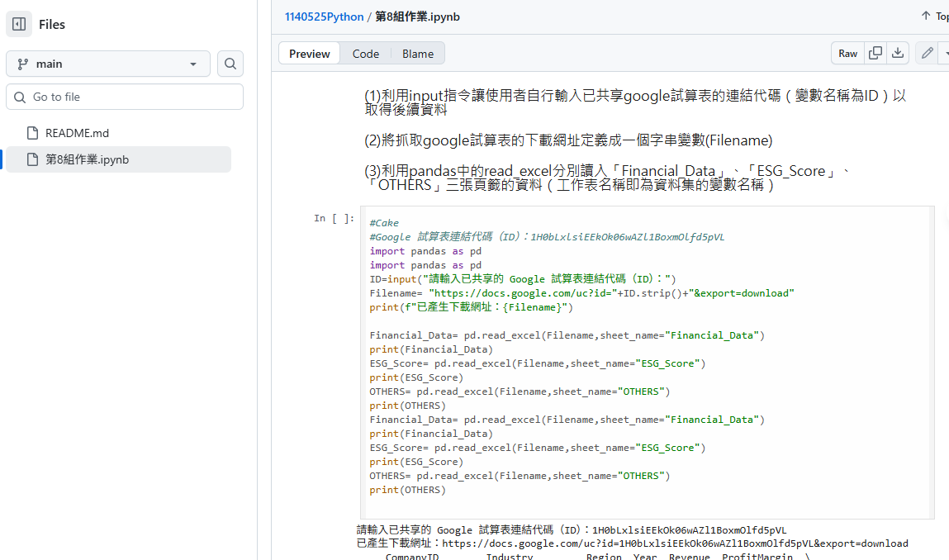Click the In [ ]: cell prompt
Viewport: 949px width, 560px height.
[x=334, y=218]
